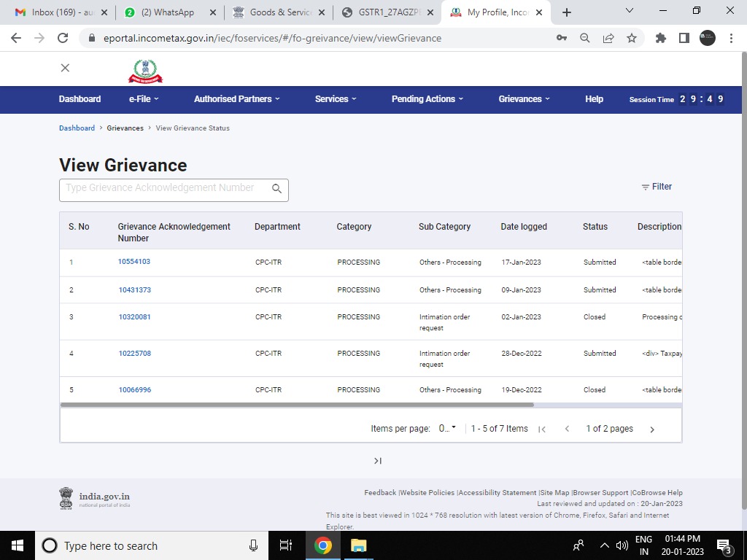Click the Grievances breadcrumb
This screenshot has height=560, width=747.
(125, 128)
